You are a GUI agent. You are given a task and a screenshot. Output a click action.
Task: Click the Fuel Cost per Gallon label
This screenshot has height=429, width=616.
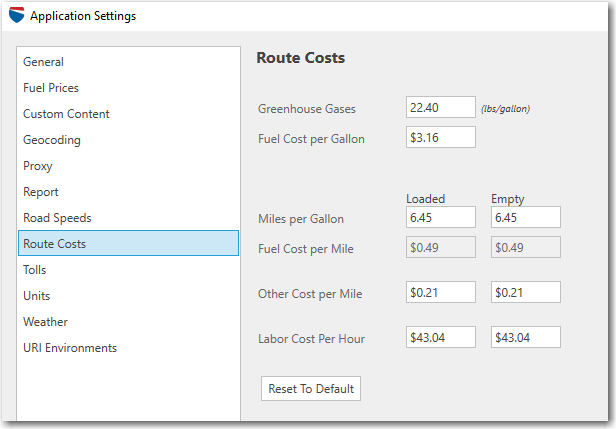pos(311,139)
